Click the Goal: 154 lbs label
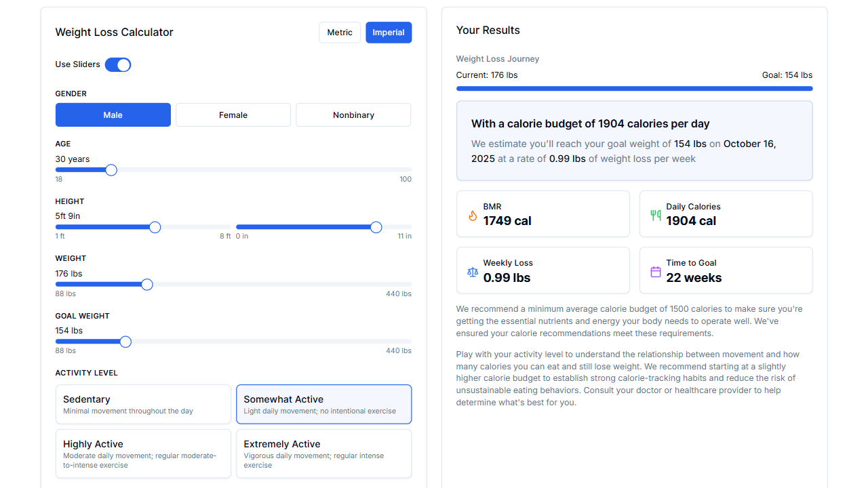 [787, 75]
